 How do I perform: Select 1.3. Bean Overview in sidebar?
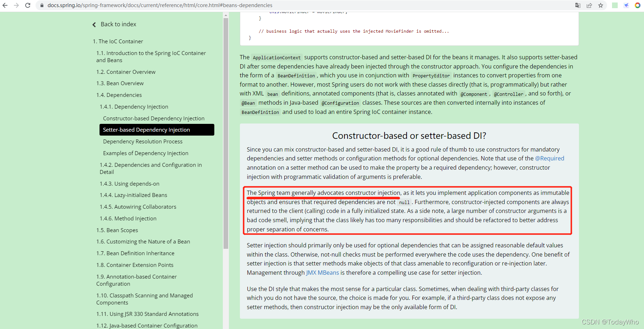[120, 83]
